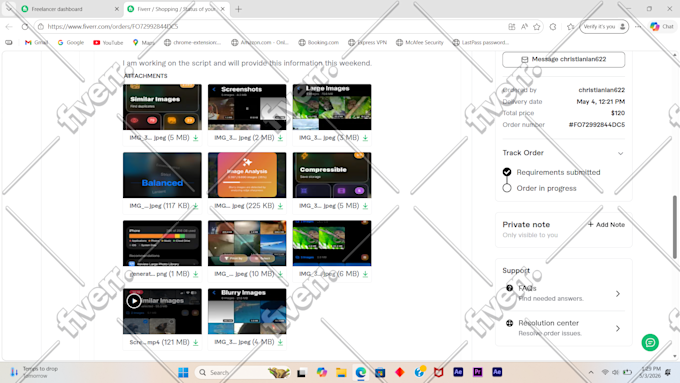Open the Windows Start menu
Screen dimensions: 680x383
pos(183,372)
